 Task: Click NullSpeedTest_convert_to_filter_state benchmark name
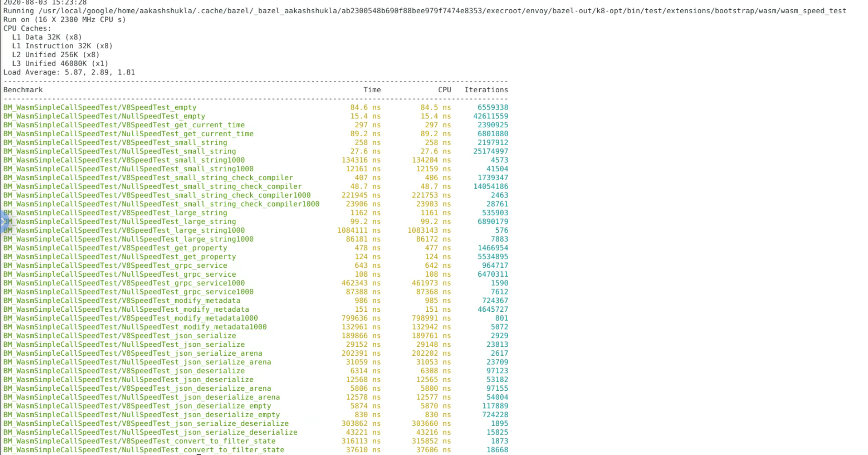tap(144, 450)
